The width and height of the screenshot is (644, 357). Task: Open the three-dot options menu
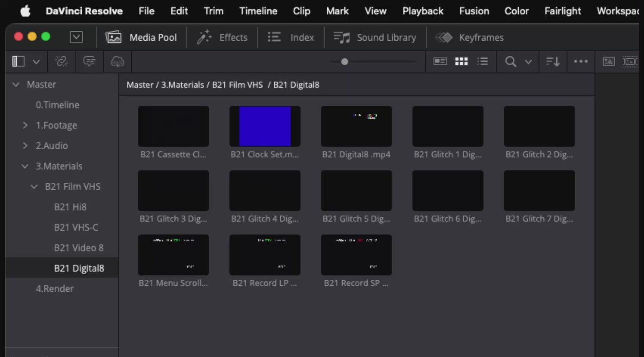[x=581, y=62]
